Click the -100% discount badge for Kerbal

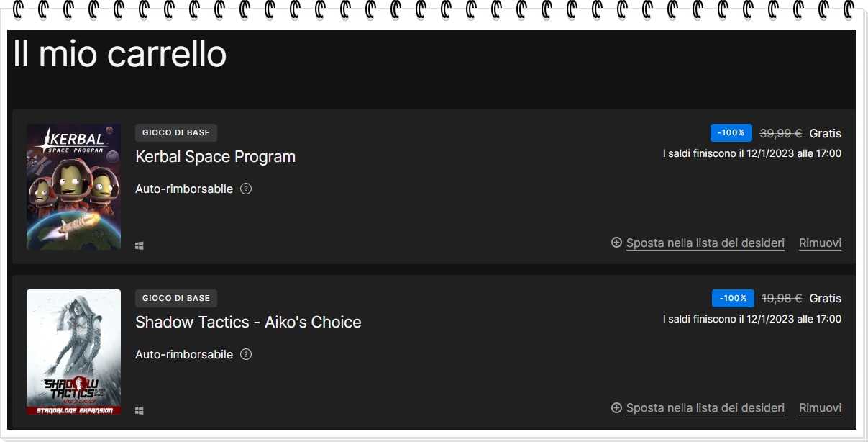click(x=731, y=133)
